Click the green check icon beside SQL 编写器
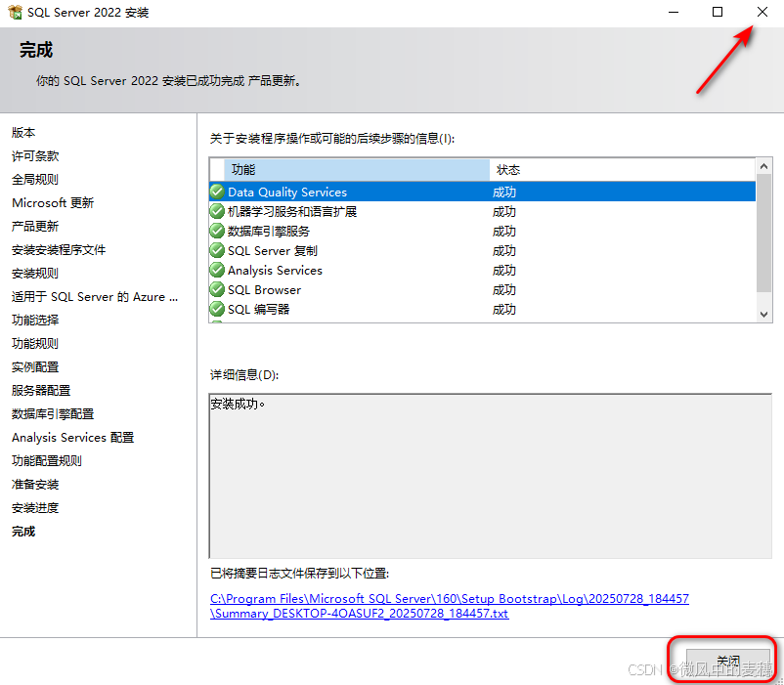The width and height of the screenshot is (784, 685). (x=217, y=309)
